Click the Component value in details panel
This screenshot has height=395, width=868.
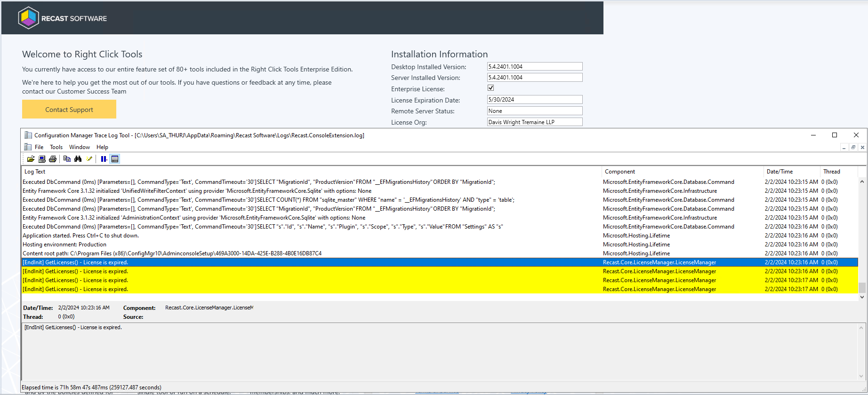tap(209, 308)
